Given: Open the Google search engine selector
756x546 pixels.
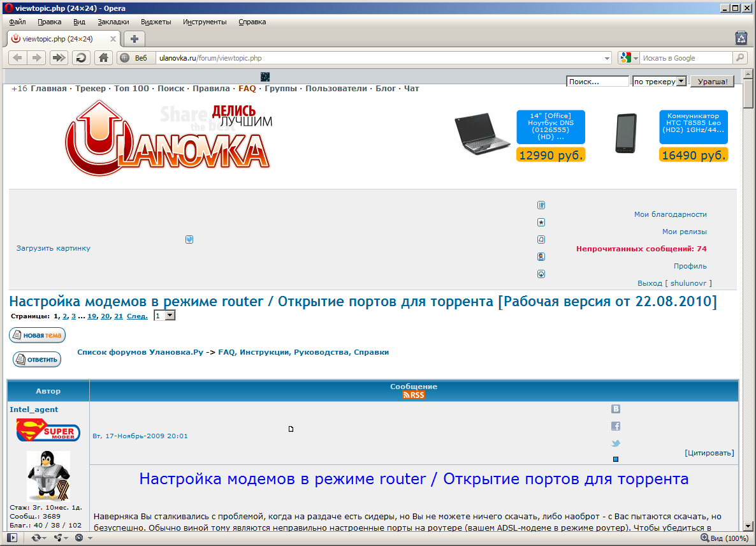Looking at the screenshot, I should point(629,58).
